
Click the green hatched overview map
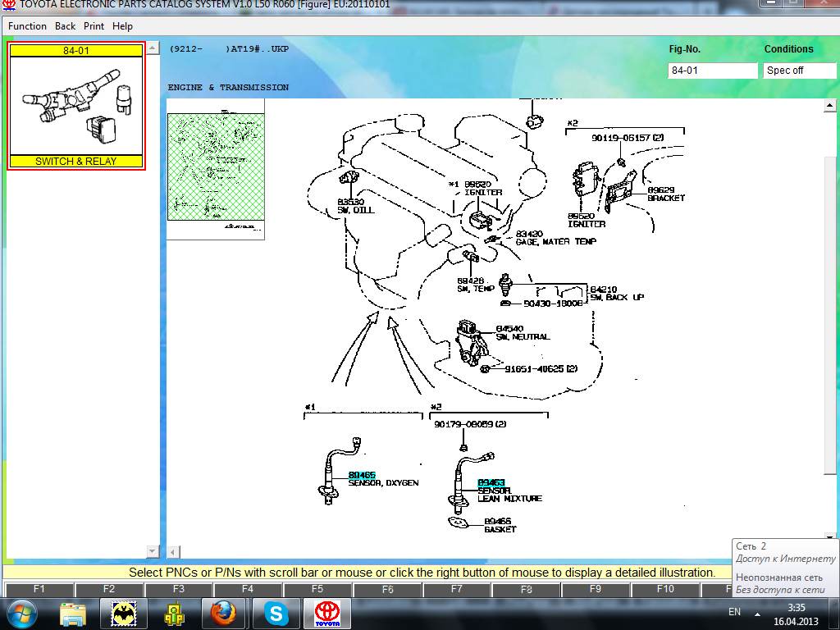pos(216,167)
